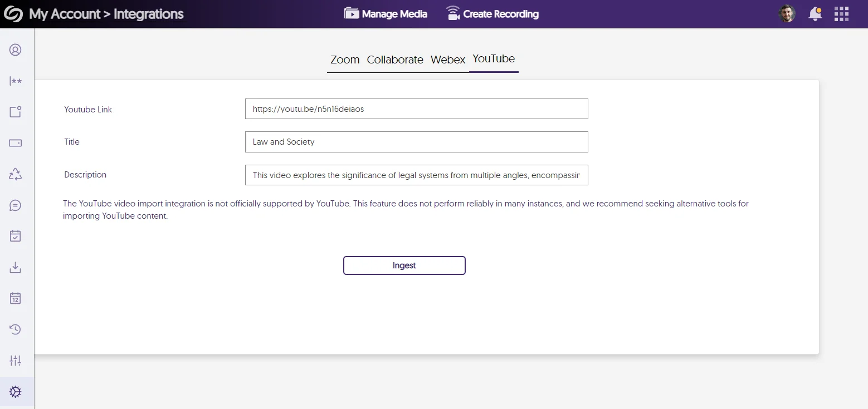Viewport: 868px width, 409px height.
Task: Open the downloads icon in the sidebar
Action: pos(16,267)
